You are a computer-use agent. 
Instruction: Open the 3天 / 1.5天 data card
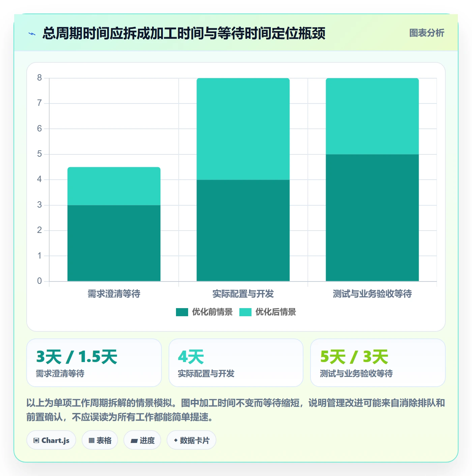pos(94,363)
